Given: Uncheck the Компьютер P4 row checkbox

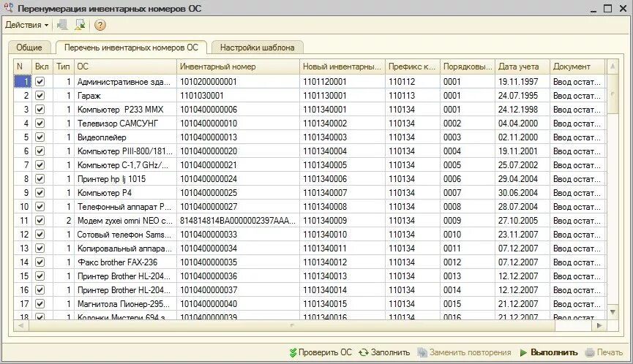Looking at the screenshot, I should click(x=40, y=193).
